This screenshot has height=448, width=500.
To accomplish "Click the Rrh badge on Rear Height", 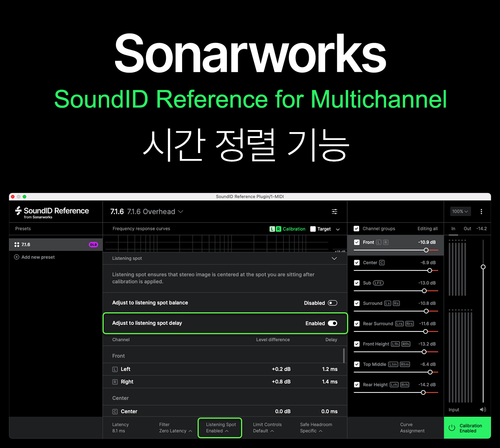I will 404,385.
